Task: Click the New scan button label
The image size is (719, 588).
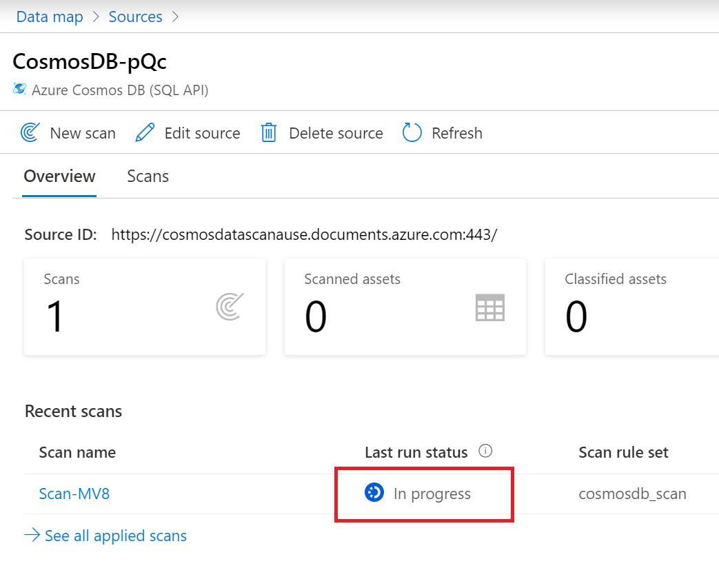Action: point(83,133)
